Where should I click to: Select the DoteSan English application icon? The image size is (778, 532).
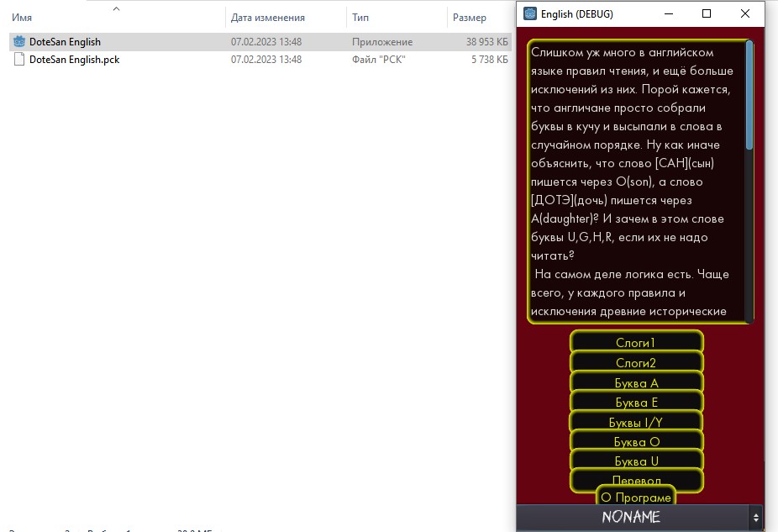tap(18, 42)
